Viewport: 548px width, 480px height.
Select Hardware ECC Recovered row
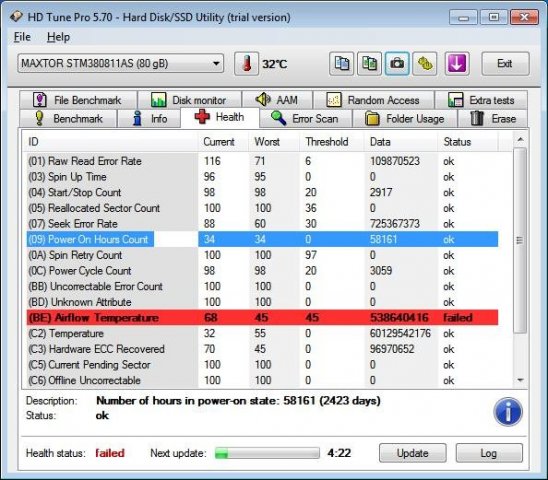[x=262, y=349]
